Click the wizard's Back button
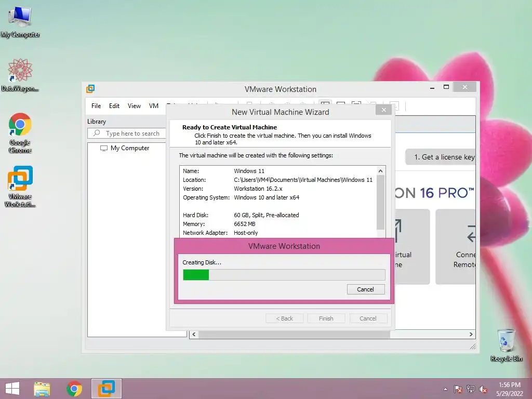Image resolution: width=532 pixels, height=399 pixels. pyautogui.click(x=284, y=318)
